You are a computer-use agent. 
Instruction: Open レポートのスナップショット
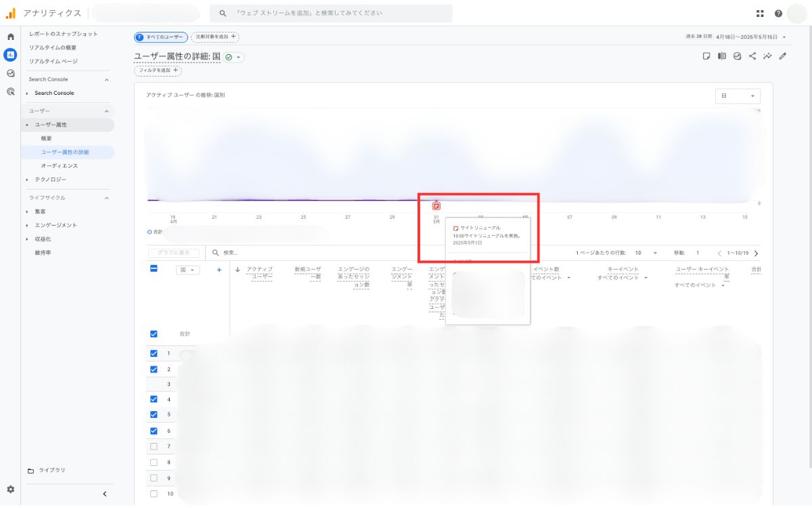coord(63,34)
